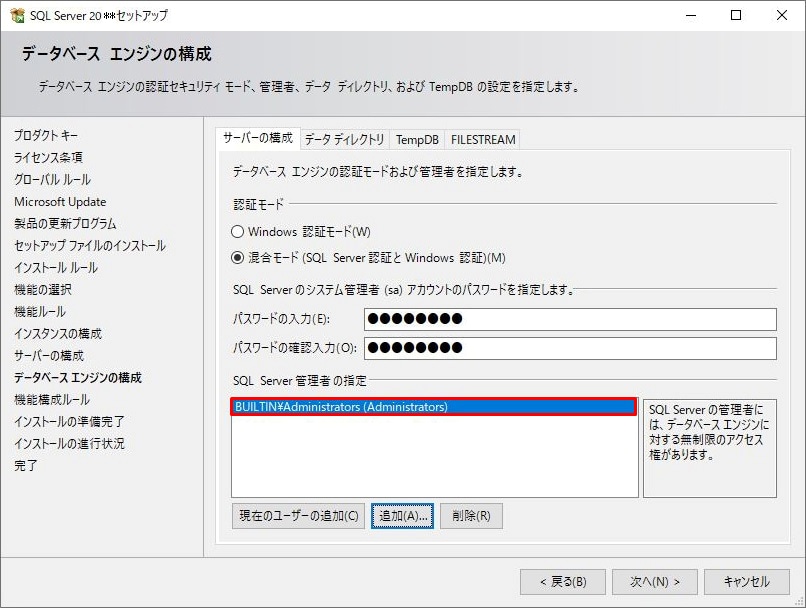The height and width of the screenshot is (608, 806).
Task: Minimize the setup window
Action: click(x=691, y=15)
